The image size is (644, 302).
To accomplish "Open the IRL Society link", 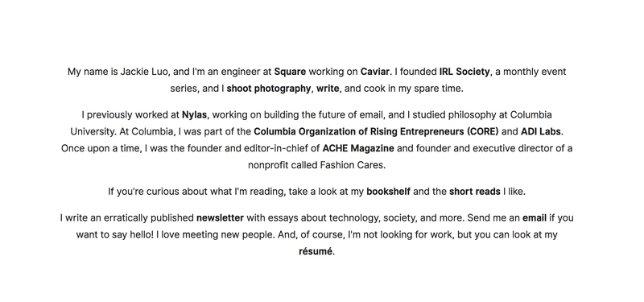I will [x=464, y=72].
